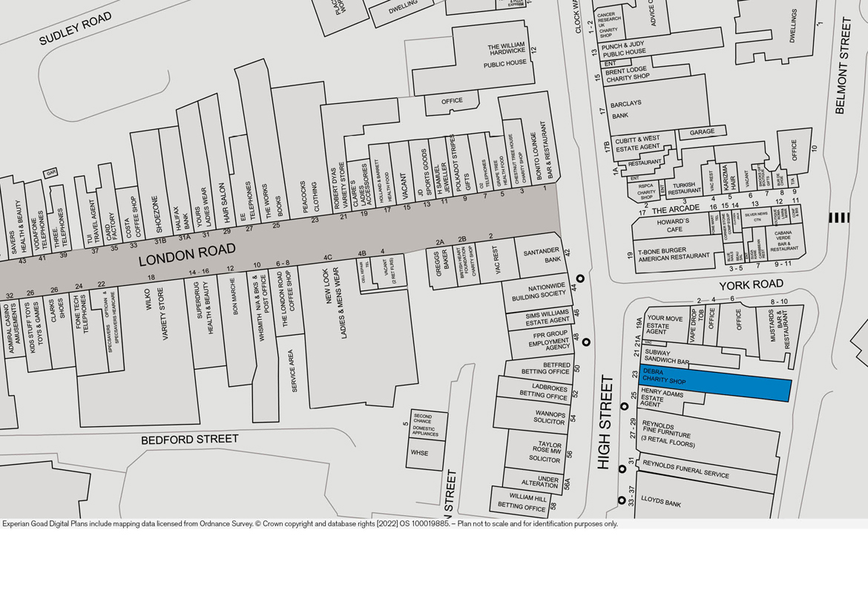Image resolution: width=868 pixels, height=594 pixels.
Task: Click the BEDFORD STREET label
Action: click(x=190, y=440)
